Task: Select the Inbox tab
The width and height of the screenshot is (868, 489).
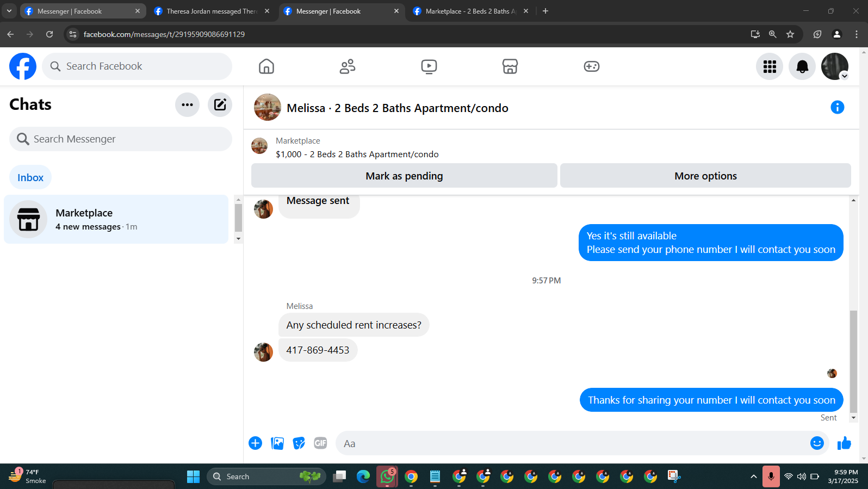Action: (30, 177)
